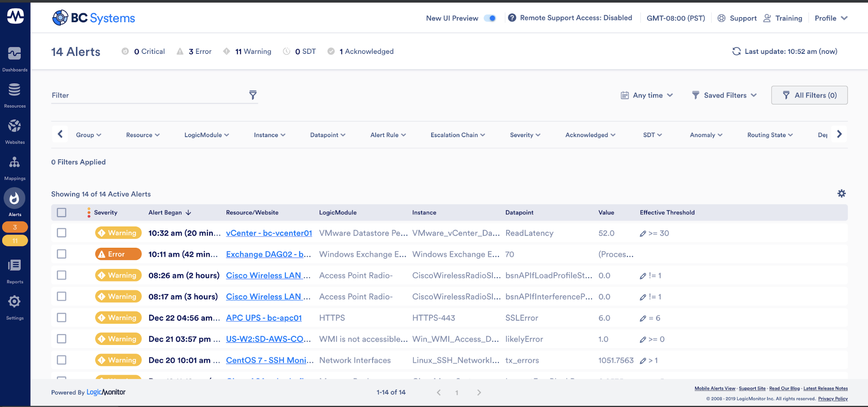
Task: Go to next page arrow
Action: (x=479, y=392)
